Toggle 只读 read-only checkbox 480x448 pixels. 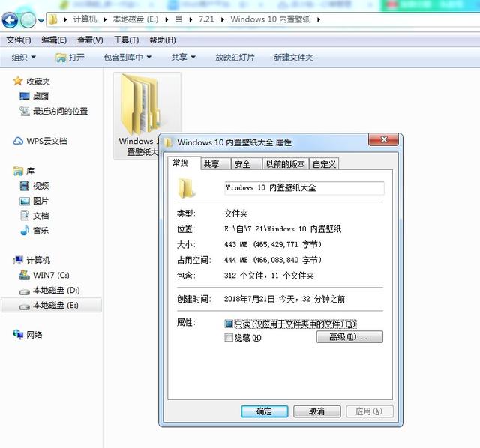(x=229, y=324)
